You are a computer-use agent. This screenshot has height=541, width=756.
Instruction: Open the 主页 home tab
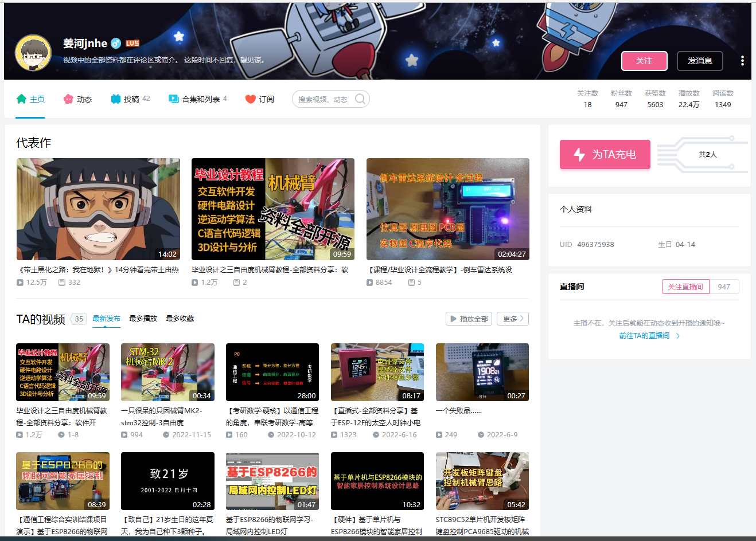coord(30,99)
